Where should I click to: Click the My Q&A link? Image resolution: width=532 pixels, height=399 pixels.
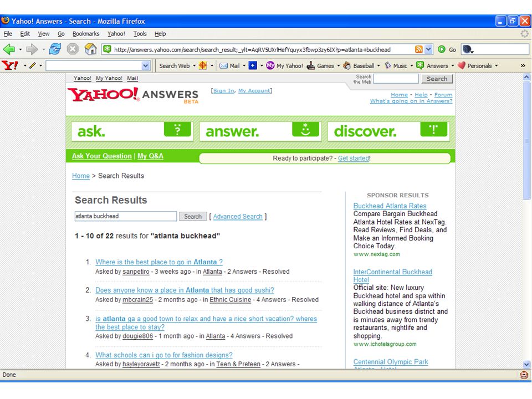coord(150,156)
